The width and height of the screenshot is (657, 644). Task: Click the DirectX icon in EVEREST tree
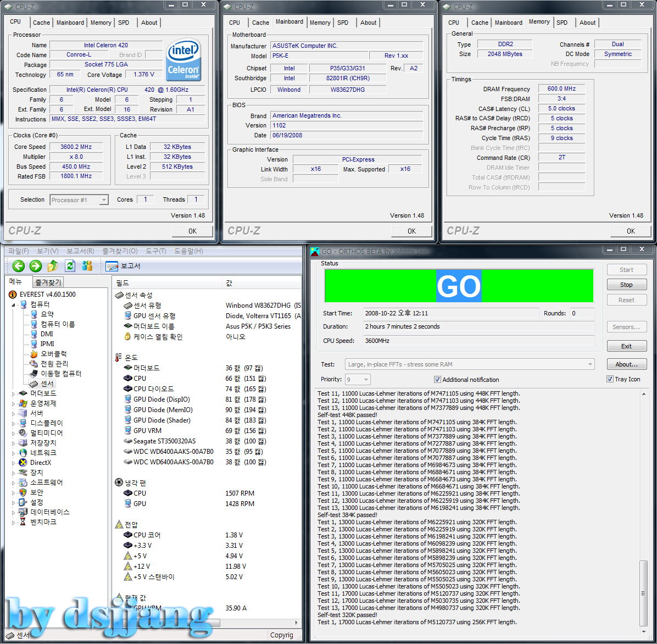point(24,463)
